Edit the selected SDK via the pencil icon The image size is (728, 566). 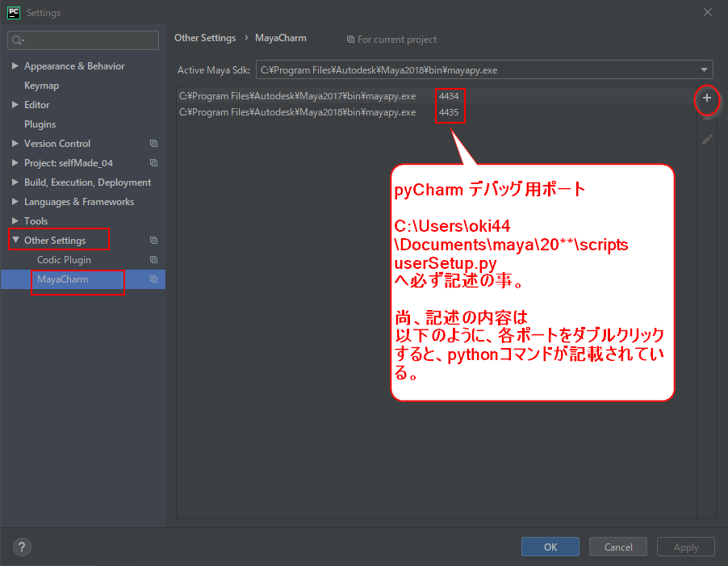[707, 139]
